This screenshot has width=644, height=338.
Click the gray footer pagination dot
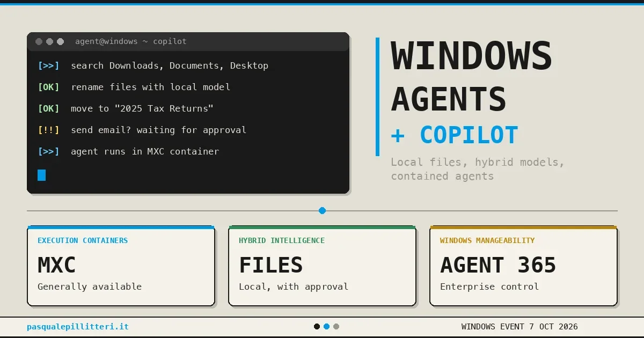coord(336,326)
